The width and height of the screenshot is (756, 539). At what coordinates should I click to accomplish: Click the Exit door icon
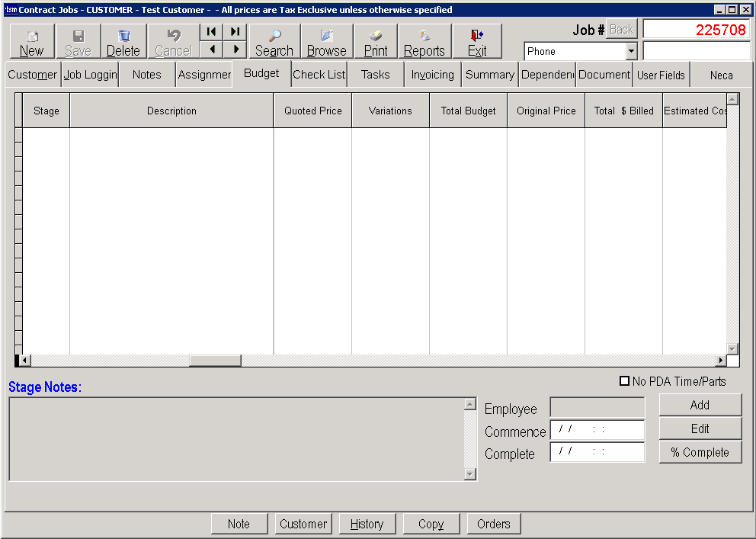477,37
